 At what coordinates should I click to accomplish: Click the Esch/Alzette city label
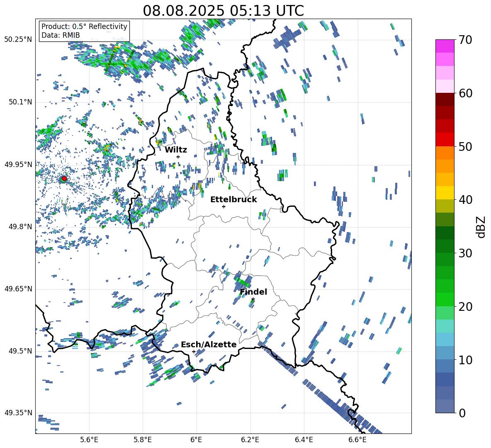[x=209, y=345]
